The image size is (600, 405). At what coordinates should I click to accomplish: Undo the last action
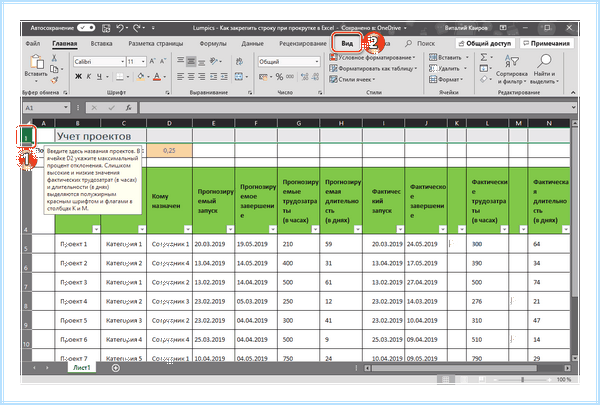coord(120,28)
